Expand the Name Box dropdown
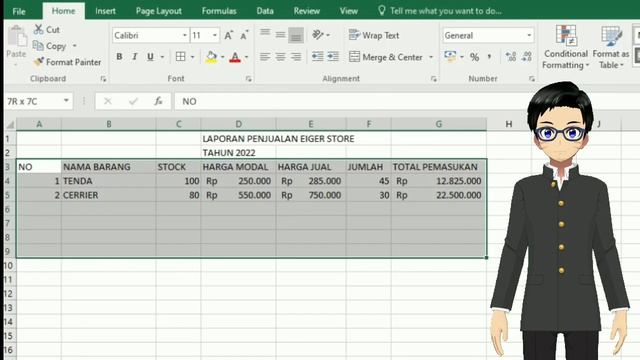 click(66, 101)
